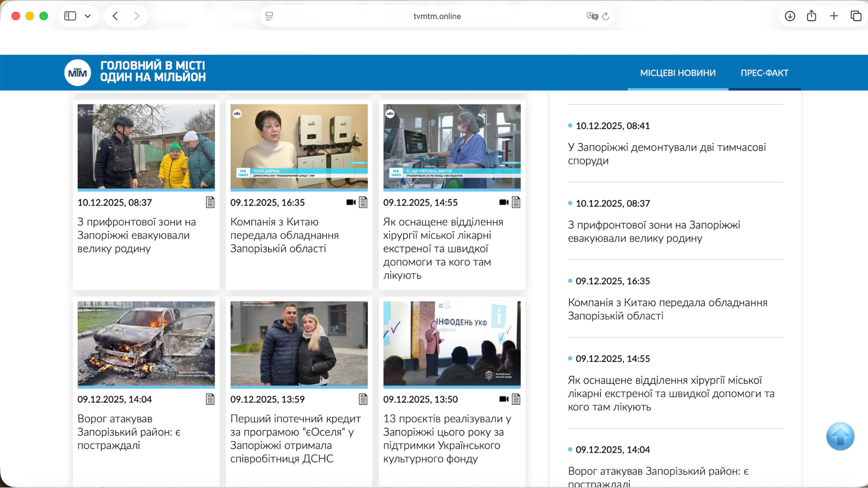Click the burning car thumbnail
Viewport: 868px width, 488px height.
pos(146,344)
